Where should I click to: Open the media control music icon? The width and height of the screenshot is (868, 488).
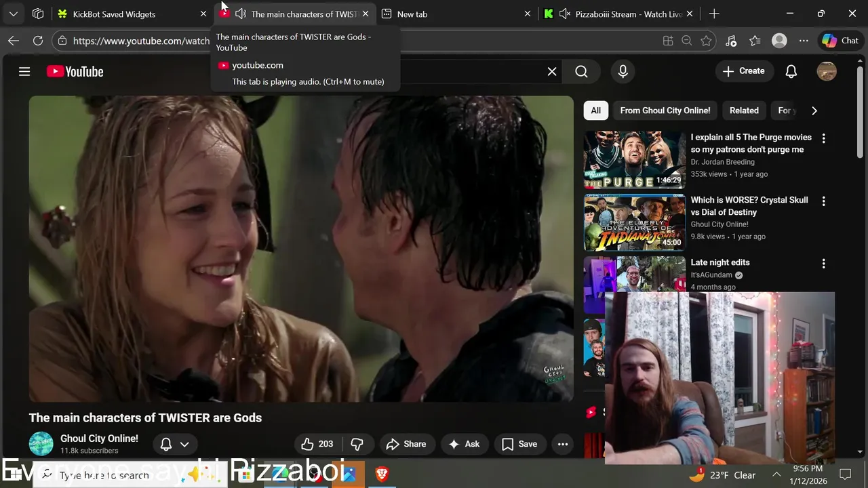tap(731, 41)
